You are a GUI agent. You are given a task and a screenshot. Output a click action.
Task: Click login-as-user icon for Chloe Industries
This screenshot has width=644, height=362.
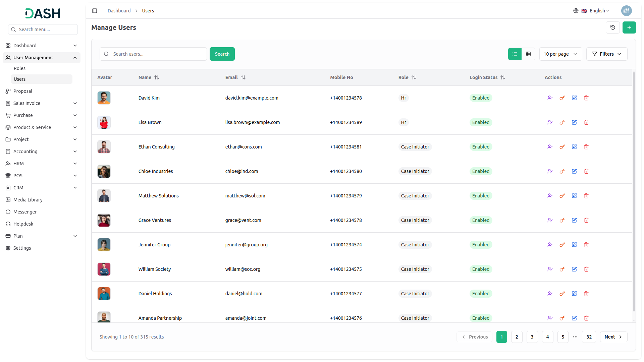550,171
